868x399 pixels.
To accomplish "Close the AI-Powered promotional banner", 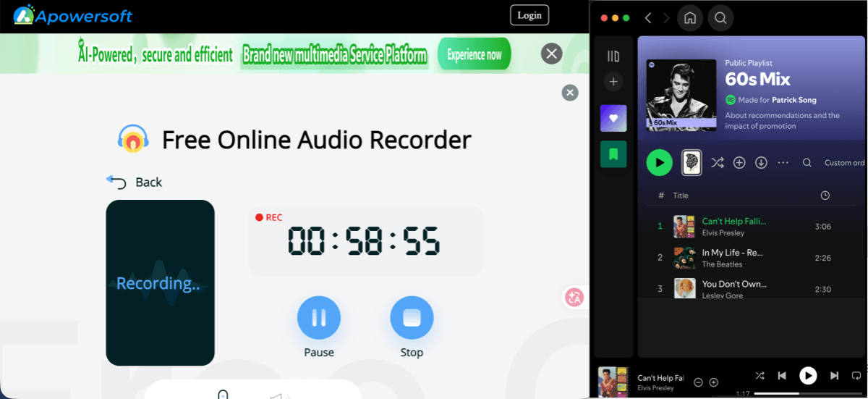I will [x=552, y=54].
